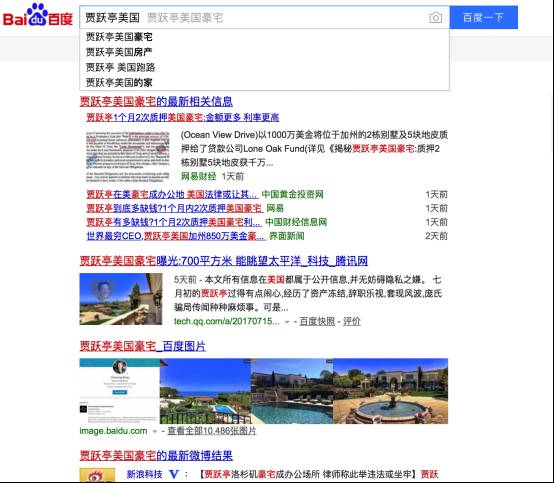Click the 评价 link

[352, 321]
